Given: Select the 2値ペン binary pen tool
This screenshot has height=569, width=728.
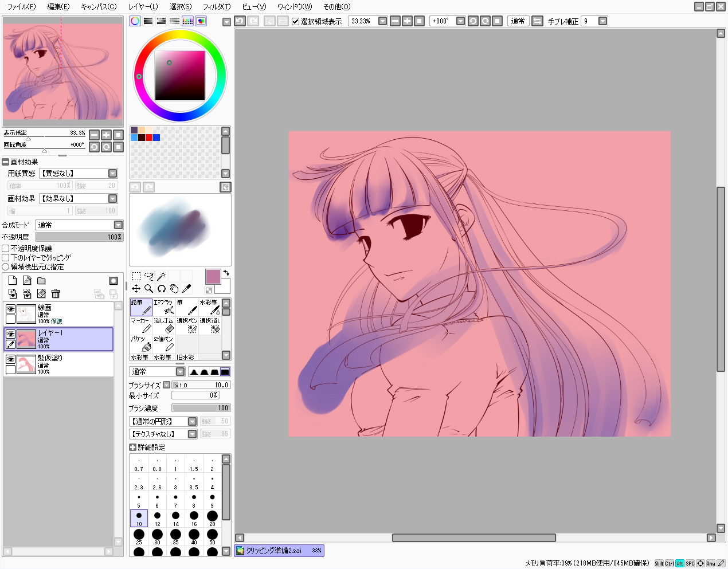Looking at the screenshot, I should (164, 344).
